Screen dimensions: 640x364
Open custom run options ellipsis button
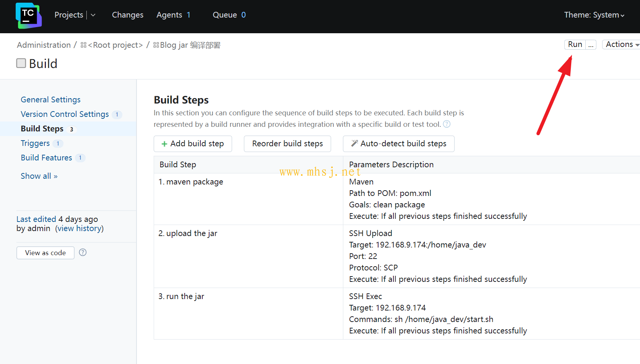591,45
